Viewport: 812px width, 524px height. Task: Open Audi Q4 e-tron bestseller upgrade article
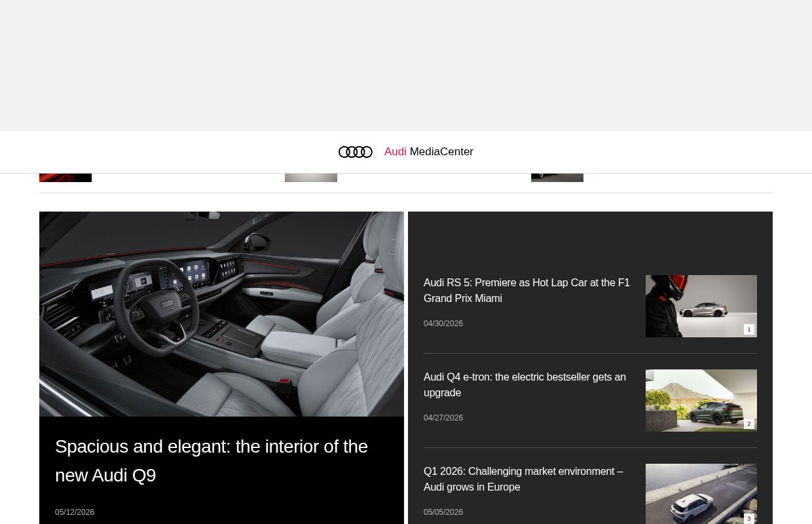(525, 385)
